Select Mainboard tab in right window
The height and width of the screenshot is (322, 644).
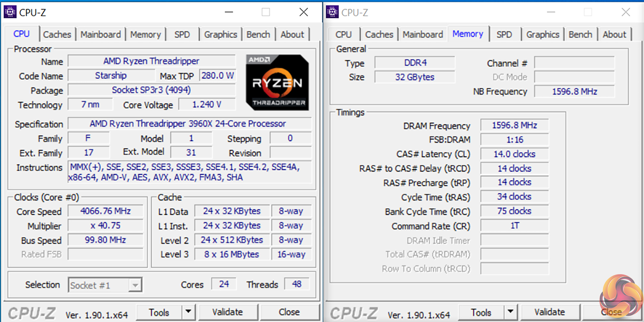point(423,34)
